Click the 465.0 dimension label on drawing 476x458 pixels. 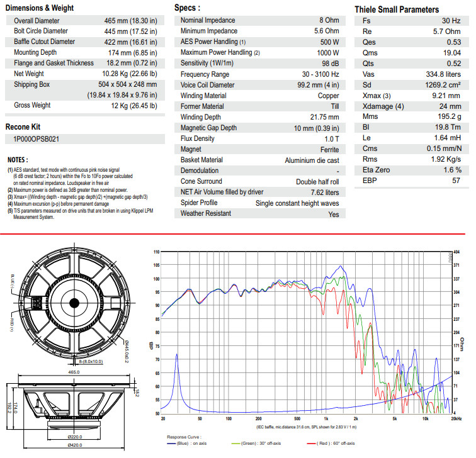pos(74,372)
